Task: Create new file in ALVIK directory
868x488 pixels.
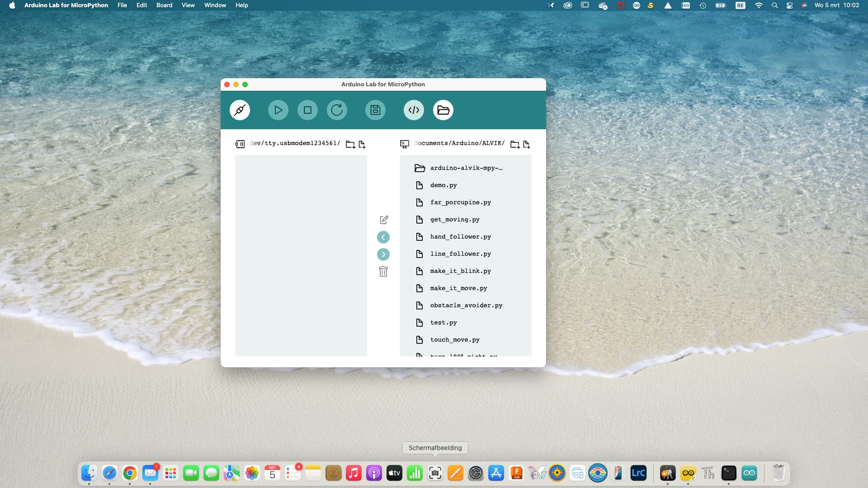Action: point(527,144)
